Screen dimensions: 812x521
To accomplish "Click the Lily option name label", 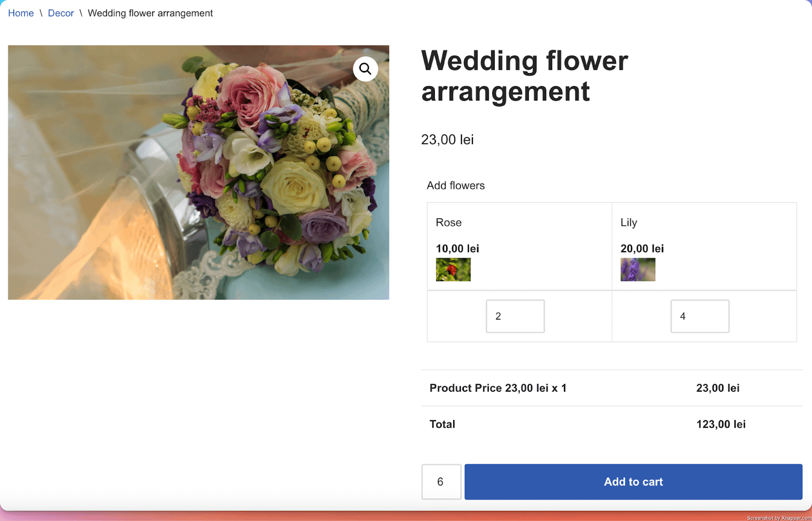I will pyautogui.click(x=628, y=222).
